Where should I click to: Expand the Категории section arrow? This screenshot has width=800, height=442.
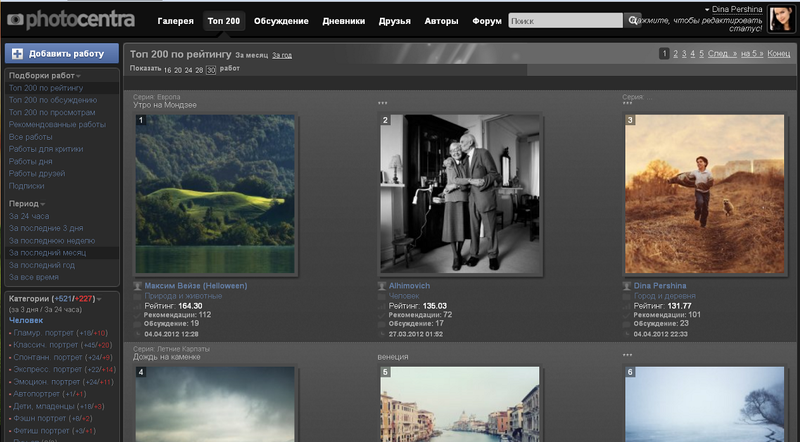99,299
